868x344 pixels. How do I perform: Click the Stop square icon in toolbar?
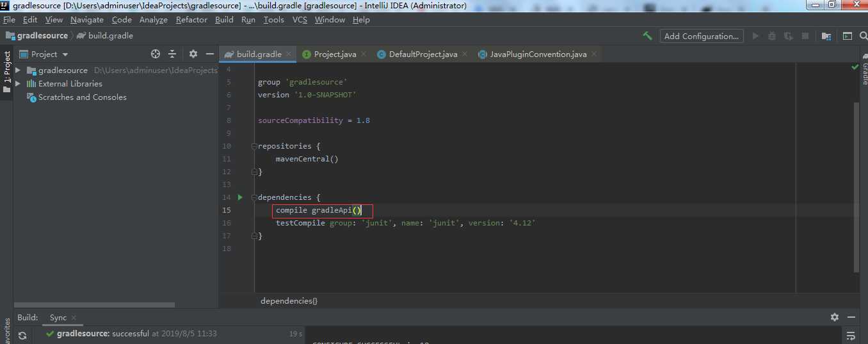click(x=805, y=36)
